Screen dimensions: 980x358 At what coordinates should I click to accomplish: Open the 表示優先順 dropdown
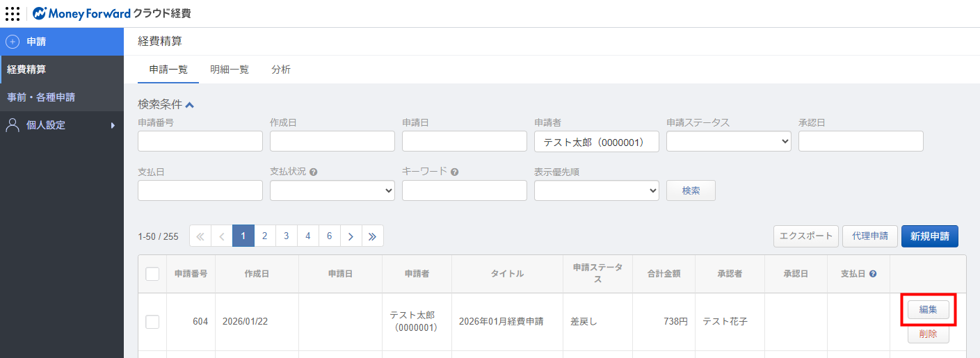tap(596, 190)
